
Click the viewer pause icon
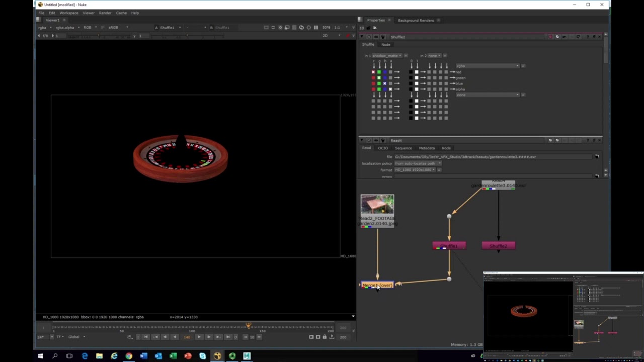[316, 27]
